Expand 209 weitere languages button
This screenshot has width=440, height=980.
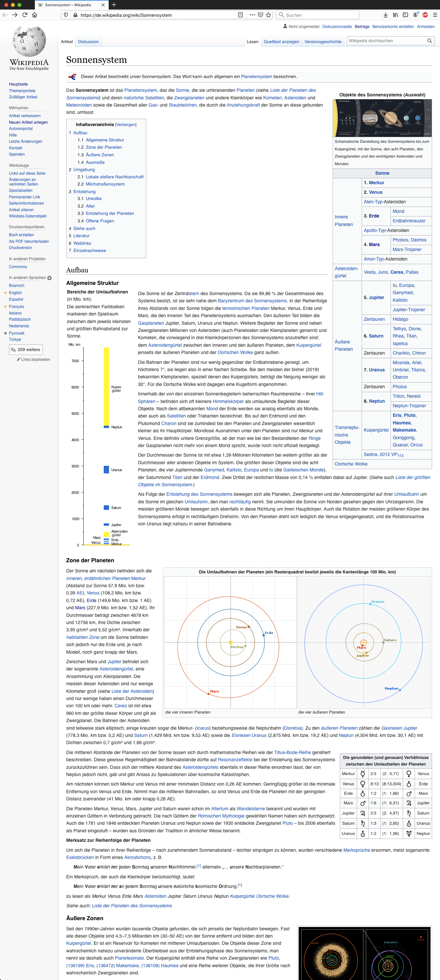point(26,350)
